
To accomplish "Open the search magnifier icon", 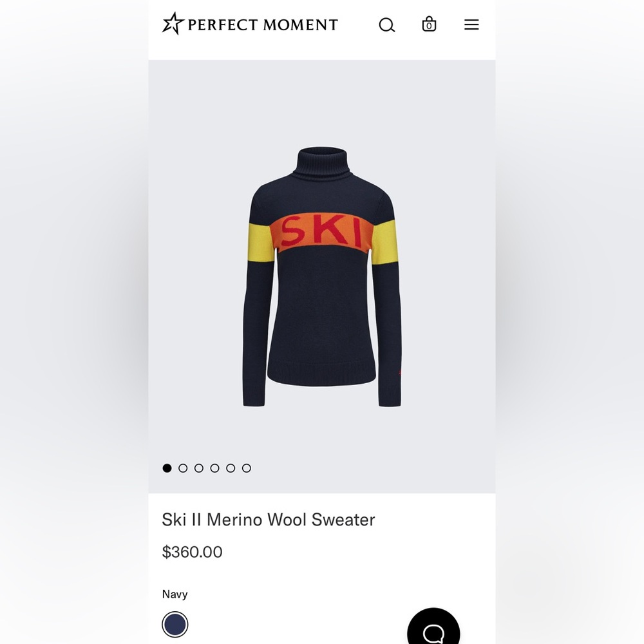I will click(x=387, y=24).
